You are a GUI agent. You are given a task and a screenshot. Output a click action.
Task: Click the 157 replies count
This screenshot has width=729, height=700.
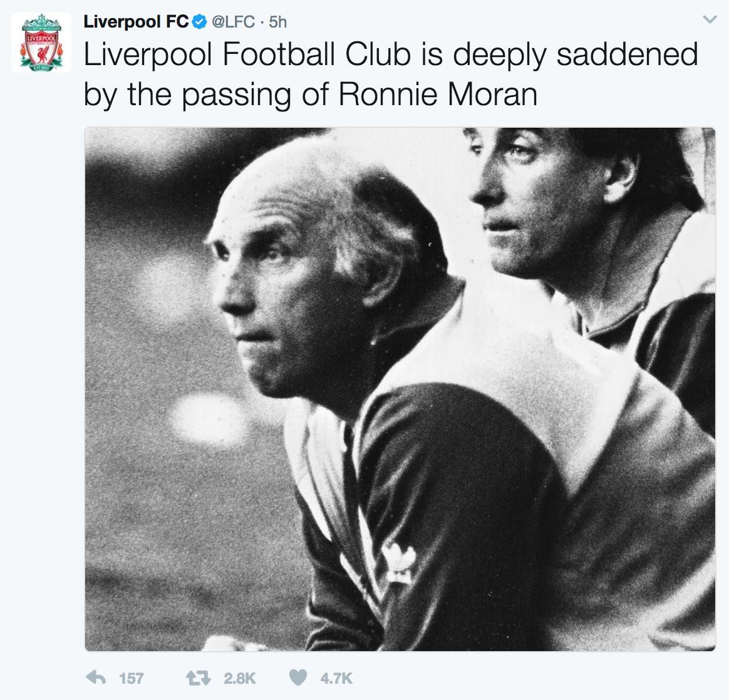click(x=132, y=677)
